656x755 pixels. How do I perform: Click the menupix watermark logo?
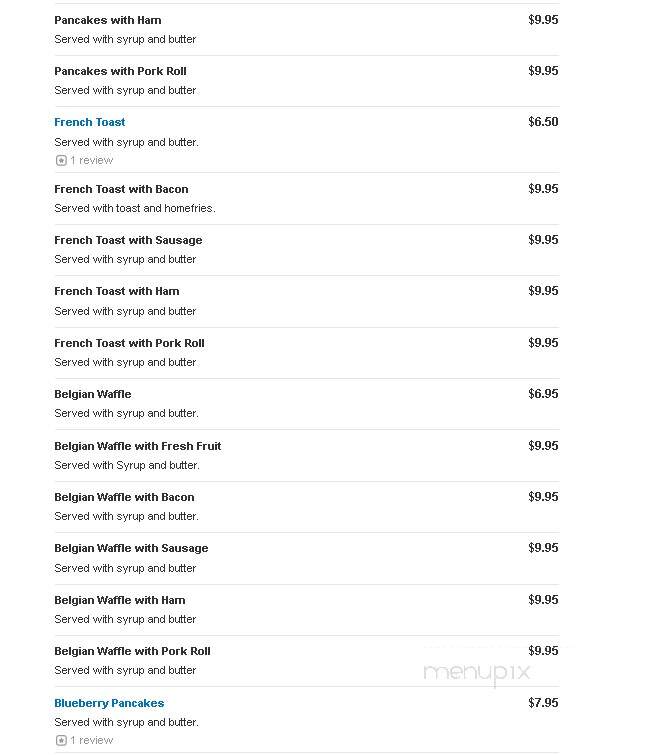(476, 672)
